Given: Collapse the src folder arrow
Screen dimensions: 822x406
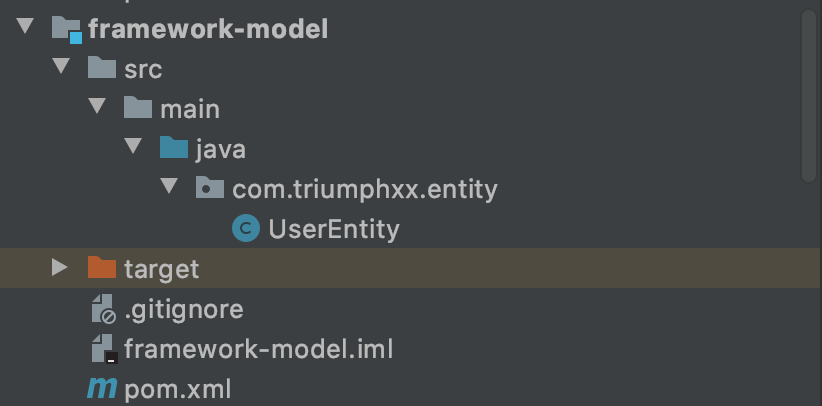Looking at the screenshot, I should 61,68.
